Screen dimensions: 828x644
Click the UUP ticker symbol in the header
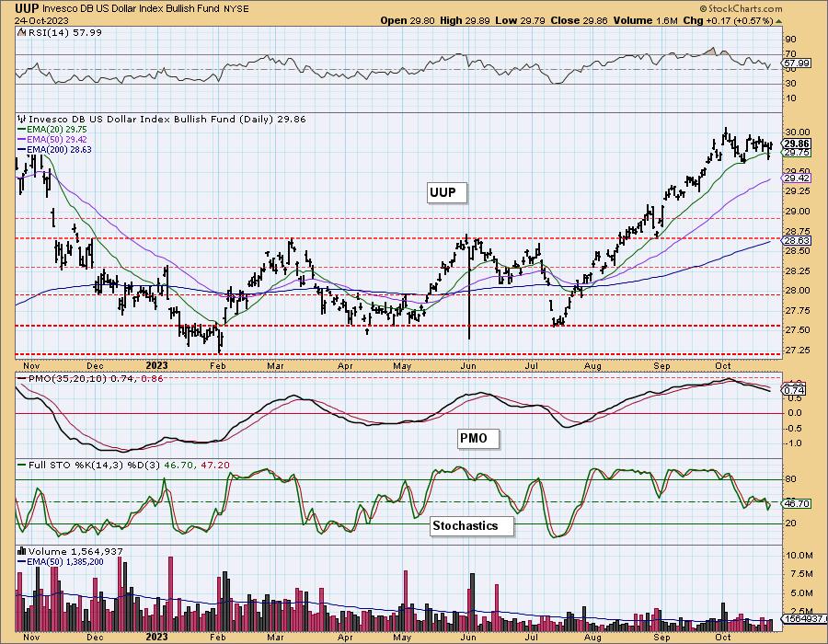coord(26,8)
